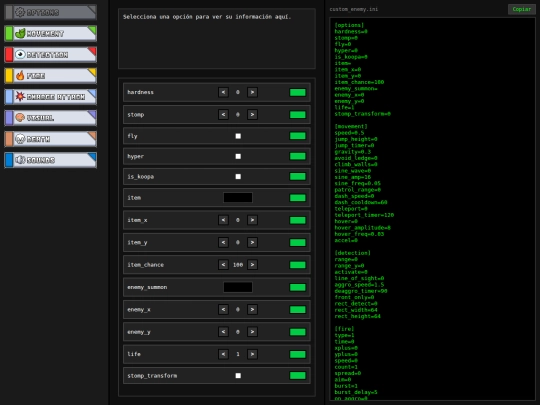The width and height of the screenshot is (540, 405).
Task: Click the stomp_transform option label
Action: coord(152,376)
